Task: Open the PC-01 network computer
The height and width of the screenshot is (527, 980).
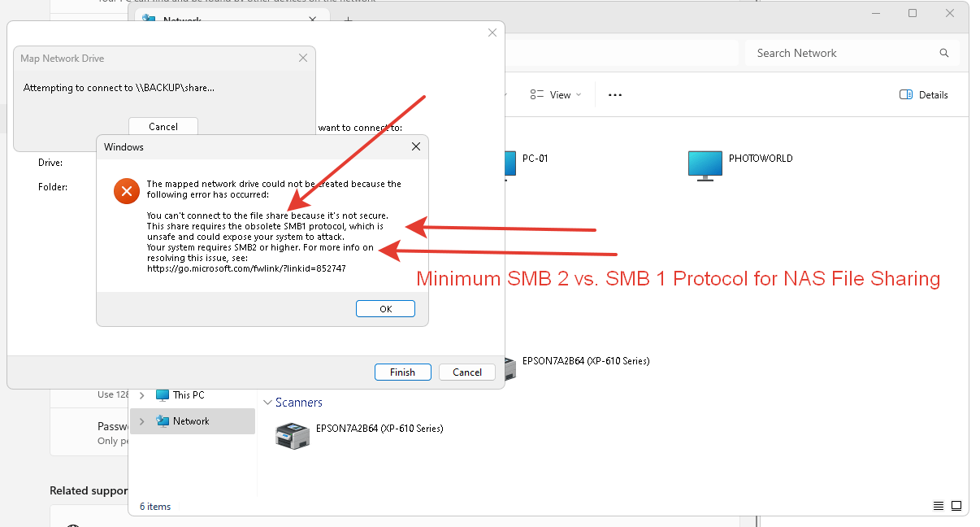Action: pos(510,164)
